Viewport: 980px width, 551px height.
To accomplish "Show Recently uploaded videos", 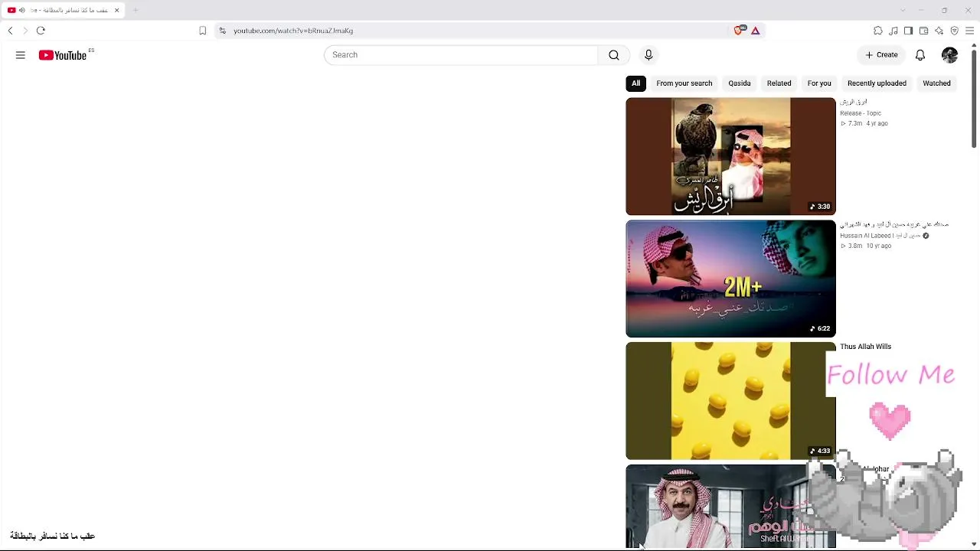I will [x=877, y=83].
